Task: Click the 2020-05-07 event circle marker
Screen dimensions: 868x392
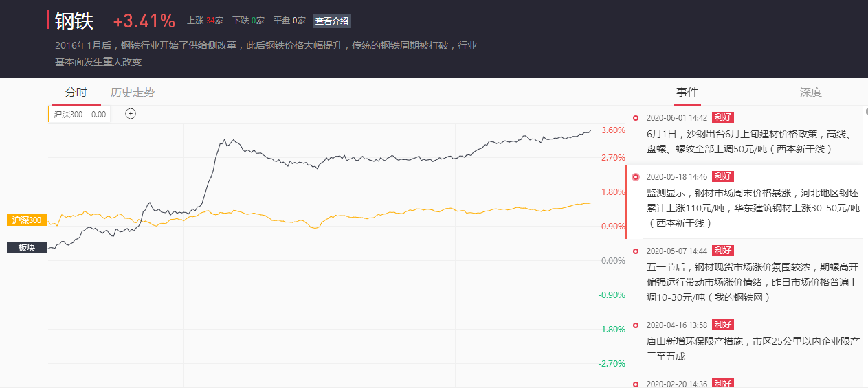Action: [x=636, y=251]
